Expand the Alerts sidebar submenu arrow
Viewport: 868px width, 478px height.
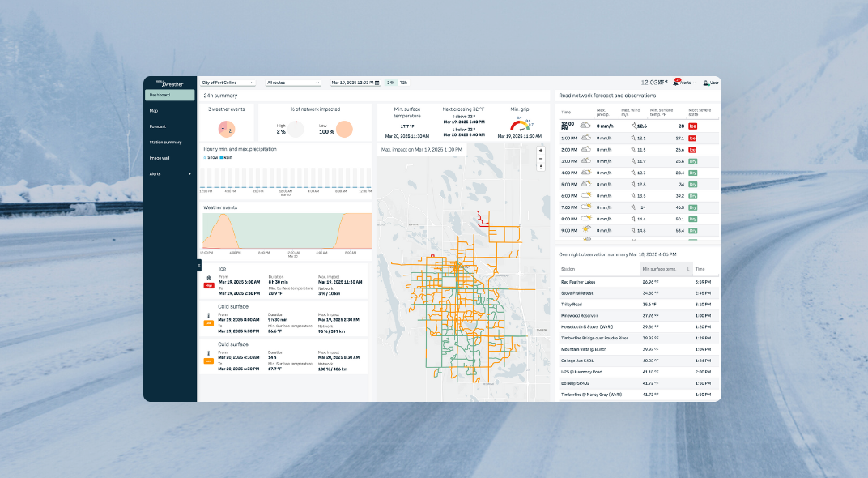click(x=189, y=174)
